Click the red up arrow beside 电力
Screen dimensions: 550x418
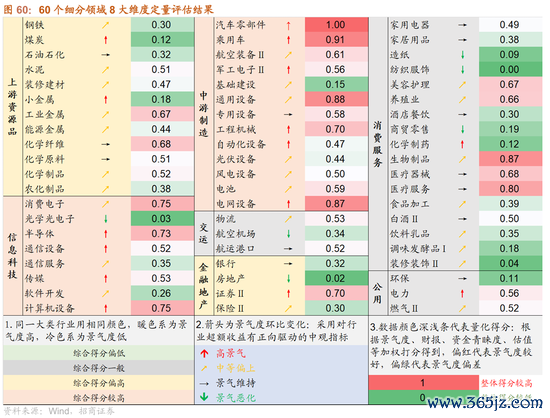(x=463, y=294)
